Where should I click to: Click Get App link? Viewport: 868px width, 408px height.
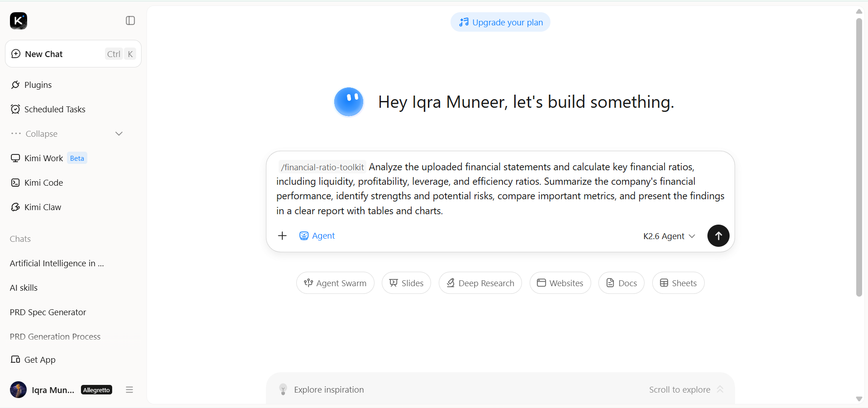tap(33, 360)
